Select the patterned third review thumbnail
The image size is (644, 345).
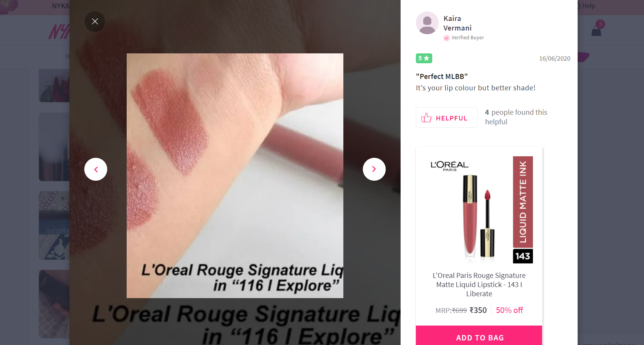point(54,225)
